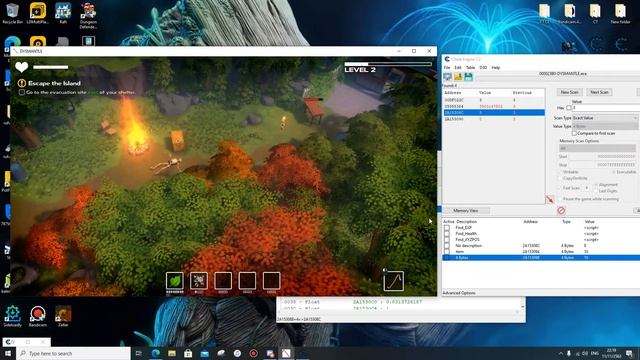Open Sideloadly desktop shortcut
Screen dimensions: 640x360
point(13,316)
